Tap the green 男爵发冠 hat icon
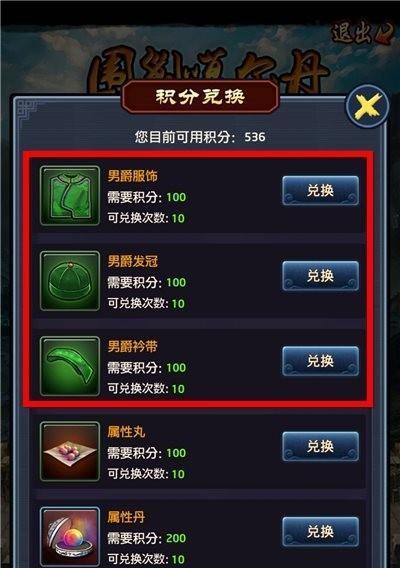Viewport: 400px width, 568px height. (70, 281)
